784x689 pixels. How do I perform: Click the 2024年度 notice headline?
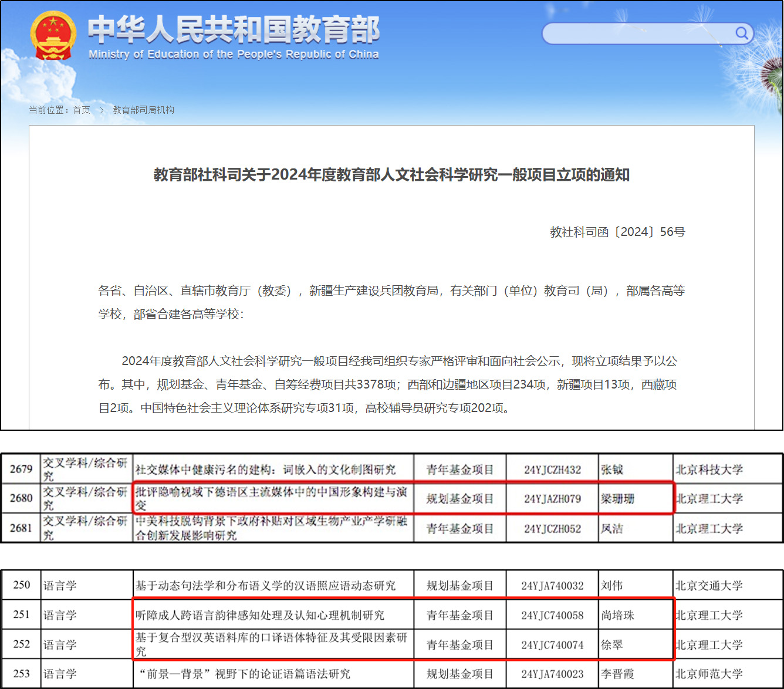[391, 175]
